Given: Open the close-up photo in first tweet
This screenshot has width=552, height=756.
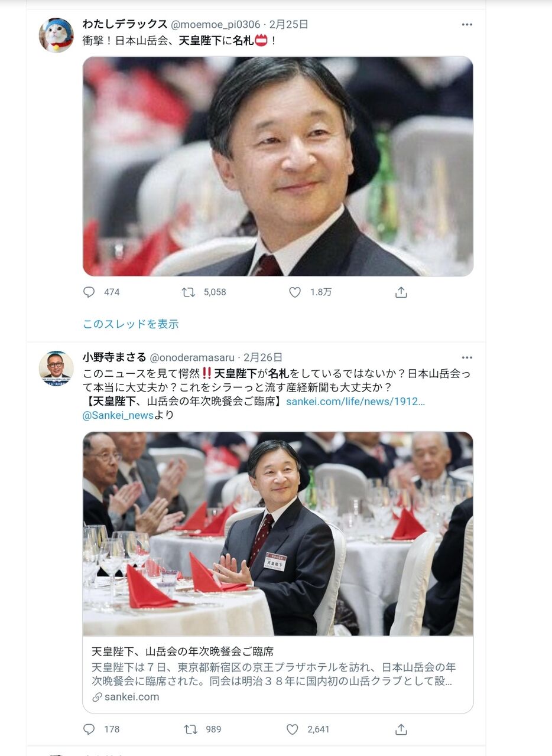Looking at the screenshot, I should [x=278, y=167].
